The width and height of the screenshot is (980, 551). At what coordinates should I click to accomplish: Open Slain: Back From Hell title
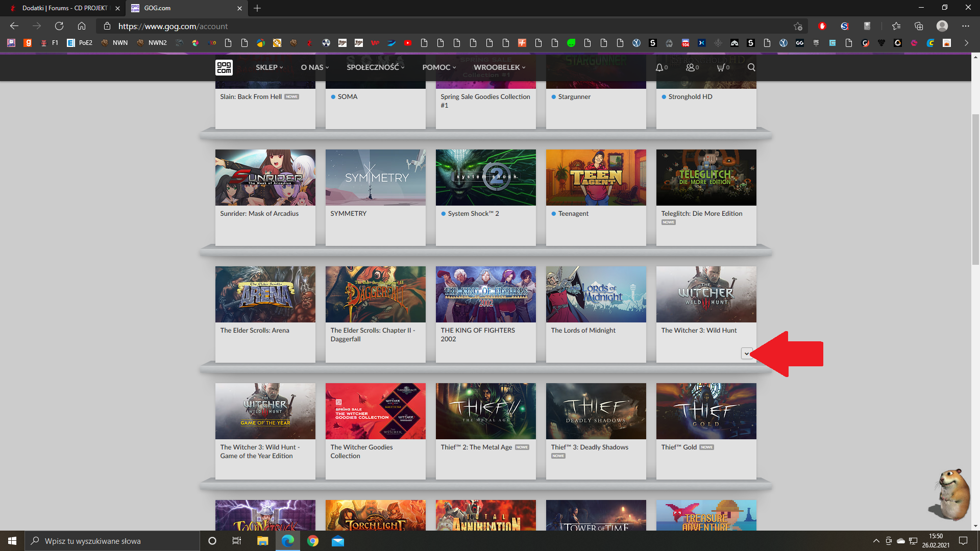pyautogui.click(x=251, y=96)
